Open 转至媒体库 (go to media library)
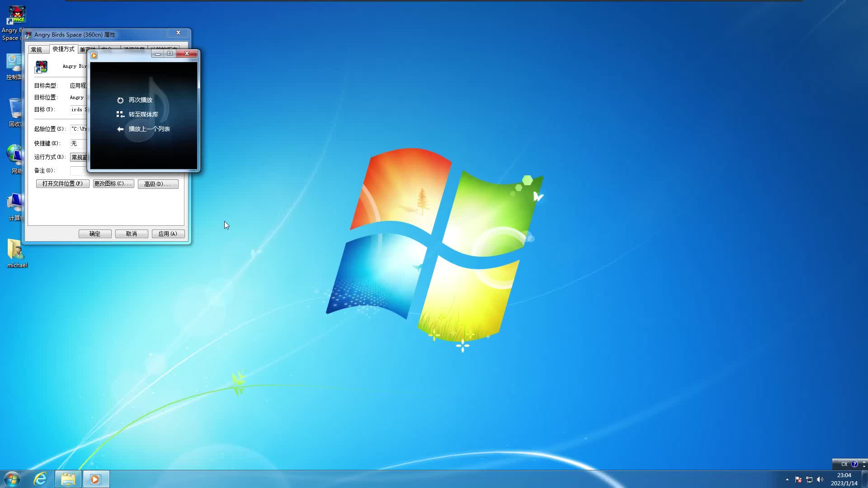868x488 pixels. 144,114
